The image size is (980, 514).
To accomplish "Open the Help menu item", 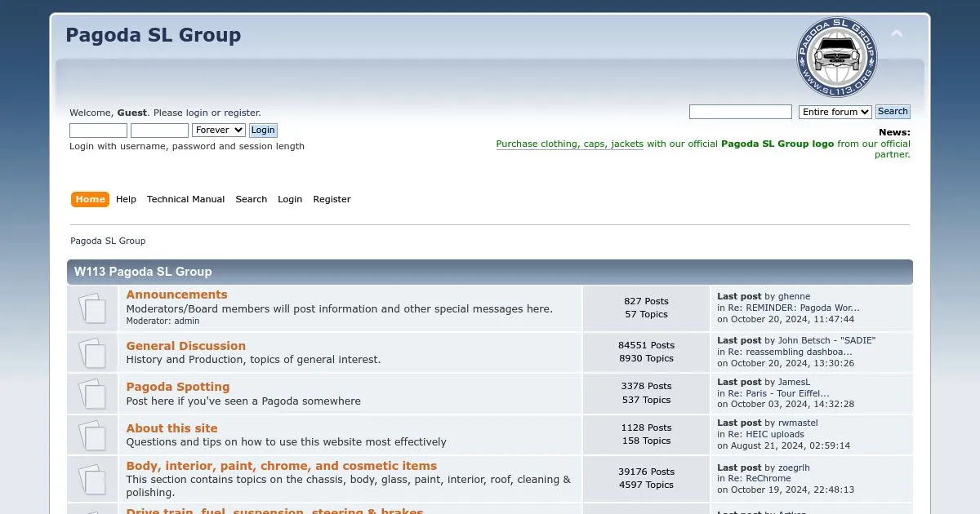I will coord(126,199).
